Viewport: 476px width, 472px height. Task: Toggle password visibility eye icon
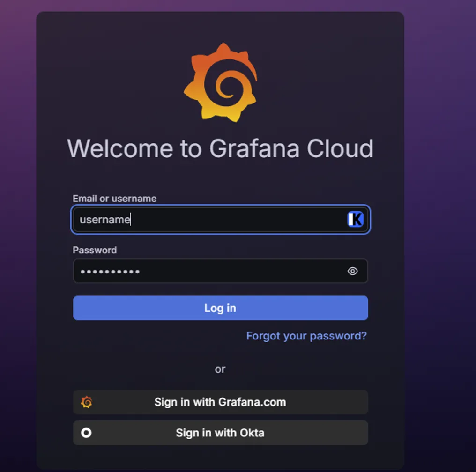point(352,271)
